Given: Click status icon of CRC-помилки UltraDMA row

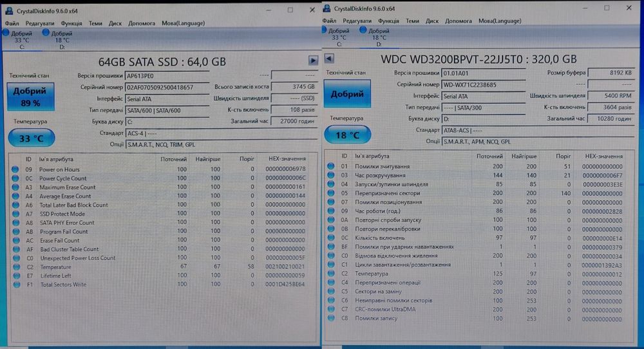Looking at the screenshot, I should click(x=331, y=309).
